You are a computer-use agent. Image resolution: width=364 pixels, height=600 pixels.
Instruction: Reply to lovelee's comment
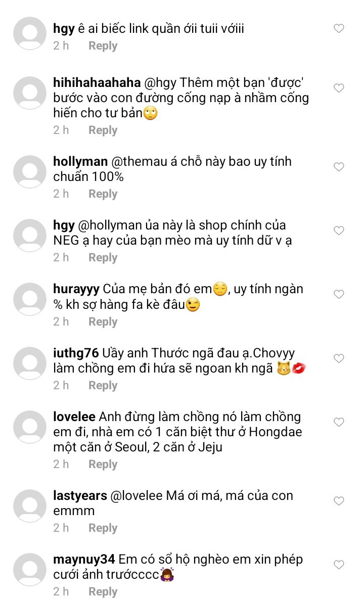(103, 464)
